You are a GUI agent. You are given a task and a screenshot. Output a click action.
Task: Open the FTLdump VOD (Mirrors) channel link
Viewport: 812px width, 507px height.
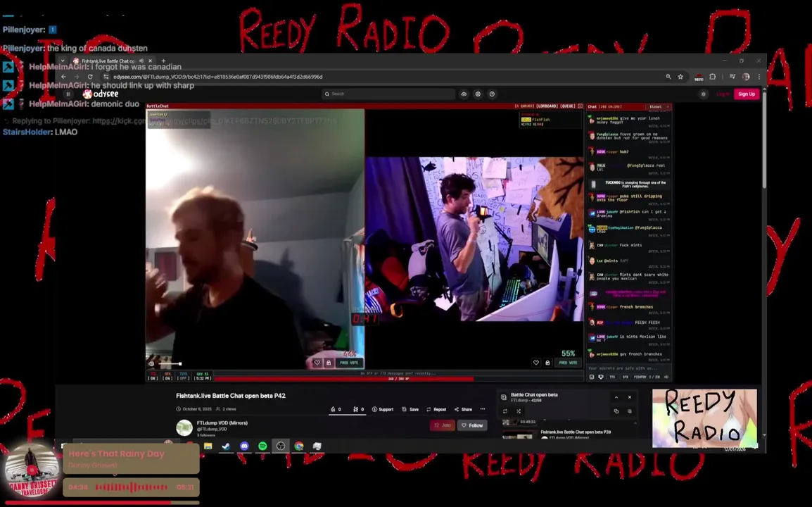[222, 423]
